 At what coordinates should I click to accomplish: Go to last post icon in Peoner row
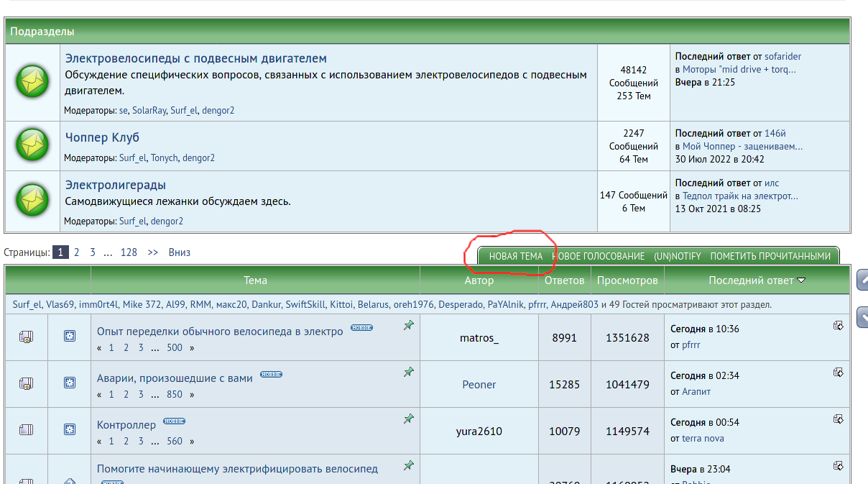point(838,373)
